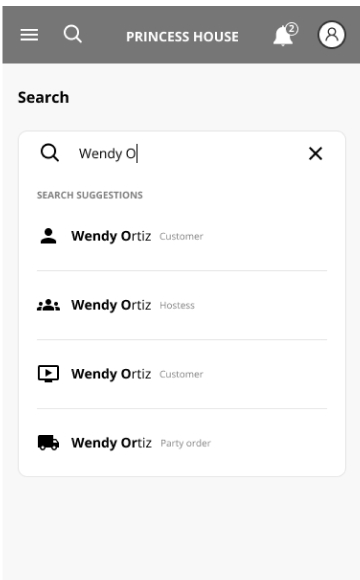Image resolution: width=360 pixels, height=580 pixels.
Task: Click the magnifier icon inside search box
Action: tap(50, 153)
